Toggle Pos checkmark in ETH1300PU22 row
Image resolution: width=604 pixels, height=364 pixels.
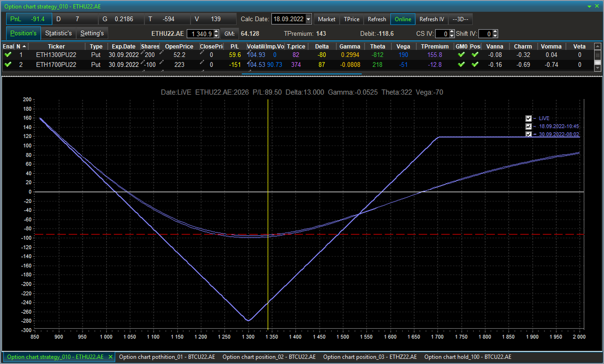coord(475,54)
